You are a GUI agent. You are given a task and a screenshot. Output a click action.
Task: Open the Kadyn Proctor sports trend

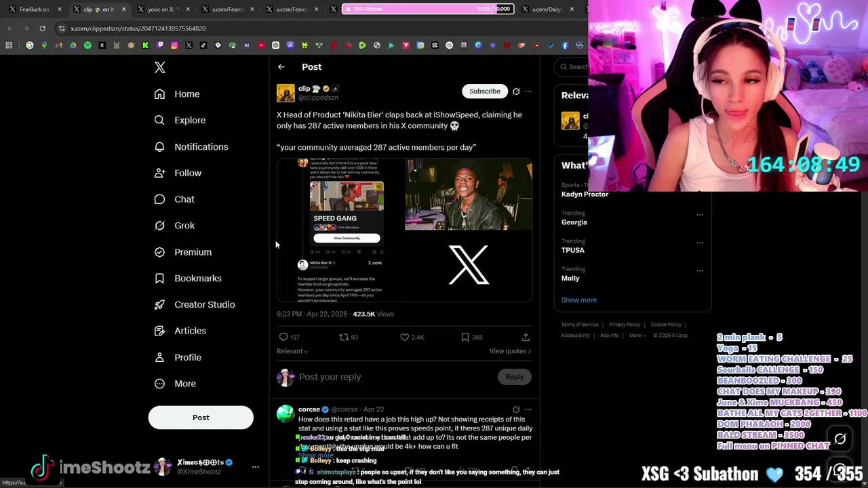585,195
